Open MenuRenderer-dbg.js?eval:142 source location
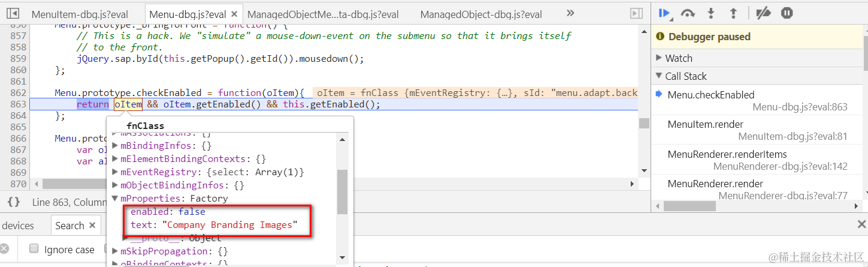The width and height of the screenshot is (868, 267). (781, 166)
